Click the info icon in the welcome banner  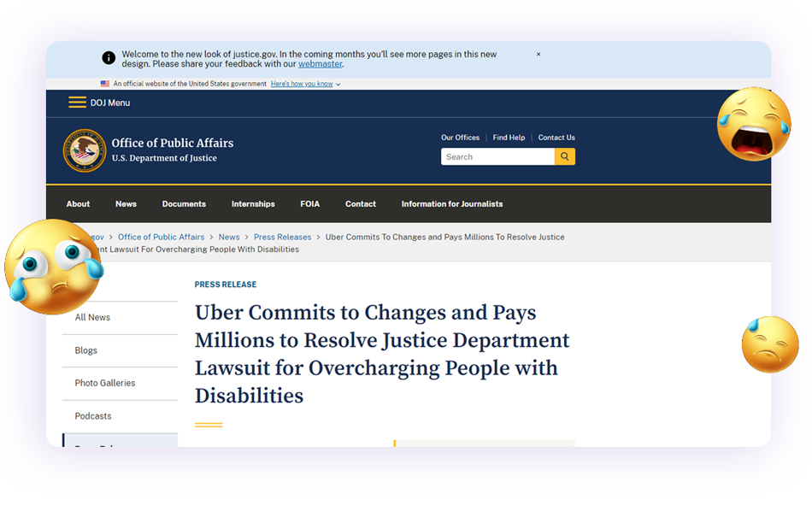pos(109,58)
